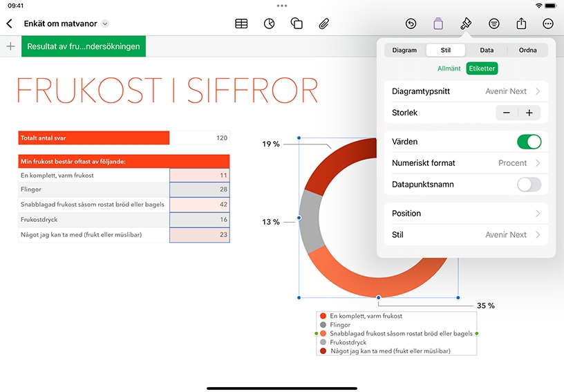Increase font size with plus button
Screen dimensions: 564x392
pos(529,113)
